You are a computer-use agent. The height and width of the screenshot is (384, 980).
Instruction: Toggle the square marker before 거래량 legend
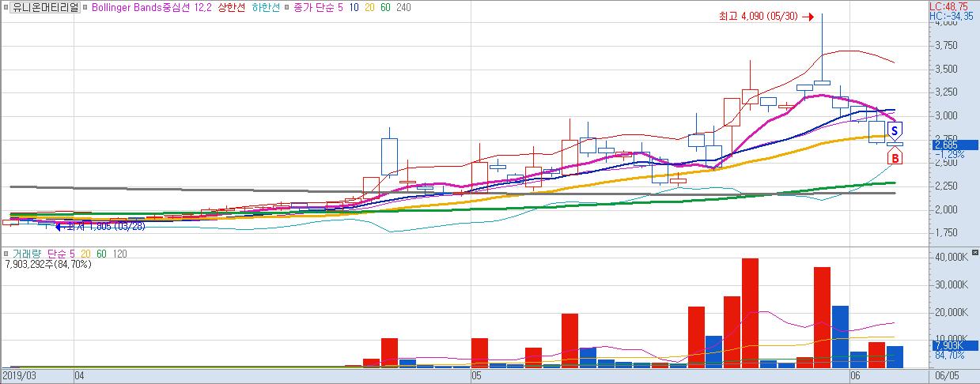(6, 253)
